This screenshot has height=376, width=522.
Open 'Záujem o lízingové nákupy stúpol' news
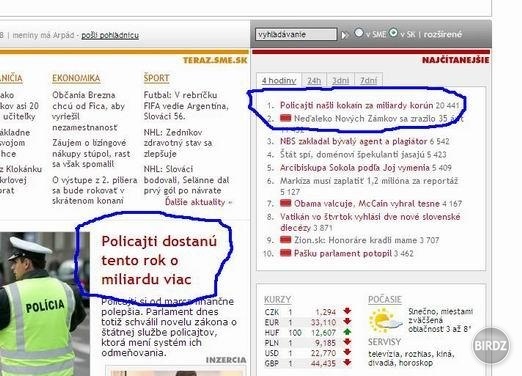pyautogui.click(x=91, y=153)
